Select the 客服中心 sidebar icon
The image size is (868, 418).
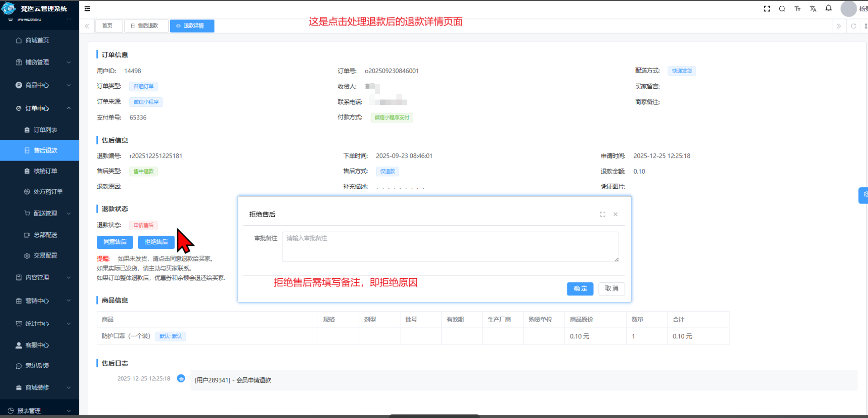click(x=19, y=345)
